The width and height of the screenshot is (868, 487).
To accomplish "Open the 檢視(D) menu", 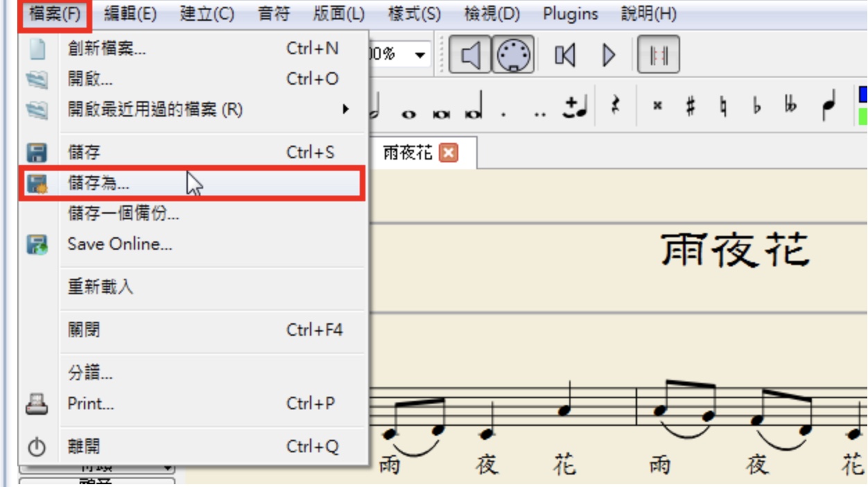I will 492,14.
